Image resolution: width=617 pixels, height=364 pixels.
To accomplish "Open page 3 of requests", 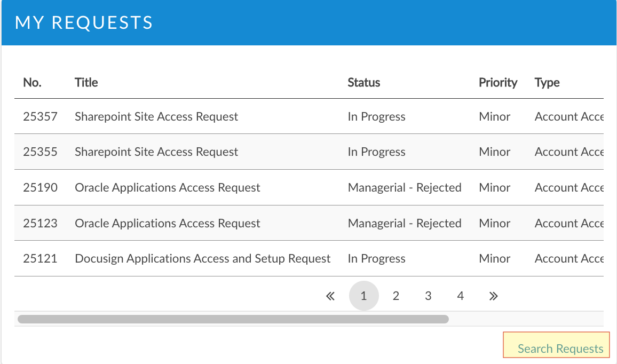I will pos(428,296).
